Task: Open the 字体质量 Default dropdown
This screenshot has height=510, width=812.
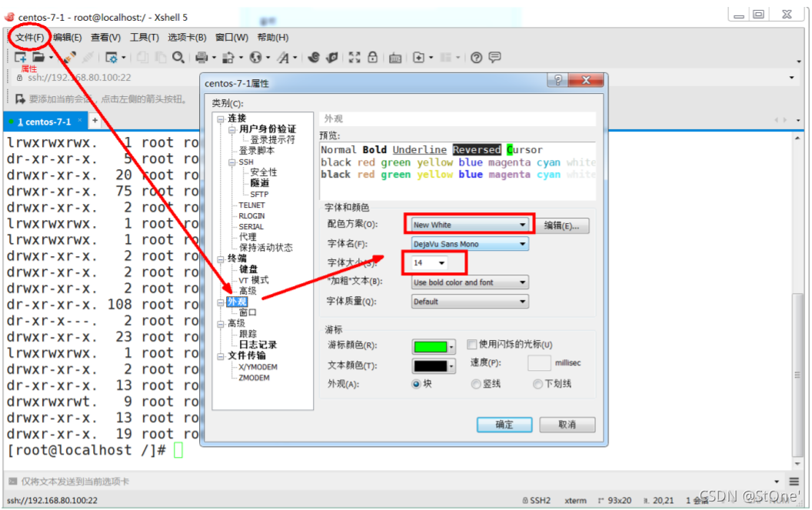Action: click(470, 301)
